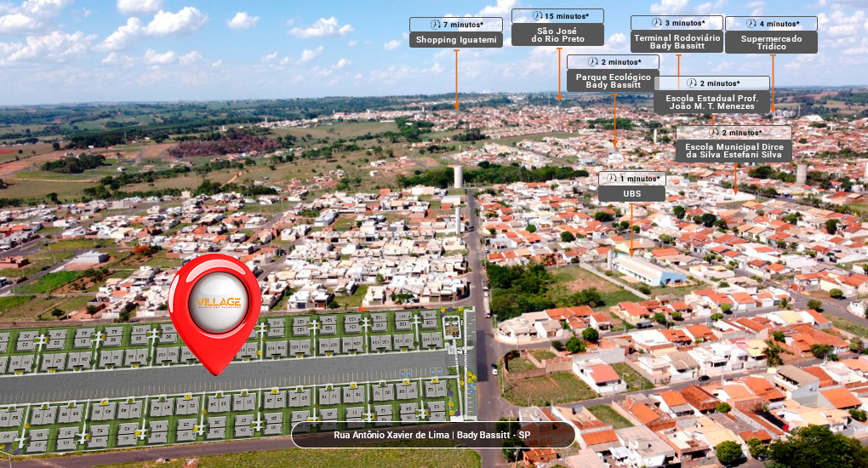Click the clock icon beside 1 minutos

click(x=612, y=179)
